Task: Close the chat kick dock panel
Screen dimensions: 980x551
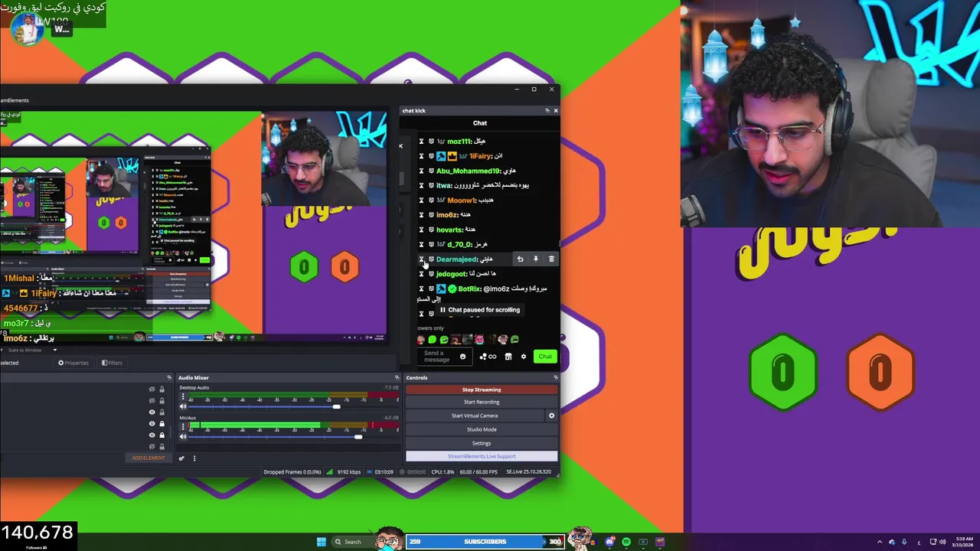Action: [x=556, y=110]
